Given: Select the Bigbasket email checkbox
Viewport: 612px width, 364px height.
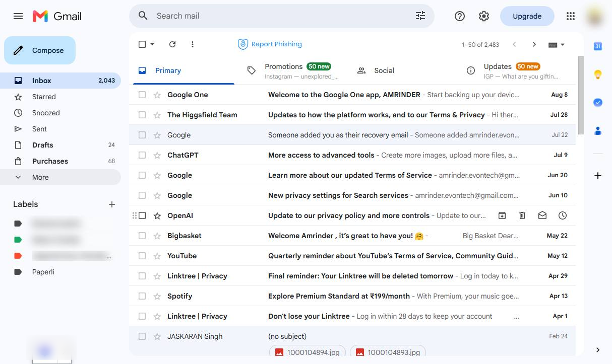Looking at the screenshot, I should (142, 236).
